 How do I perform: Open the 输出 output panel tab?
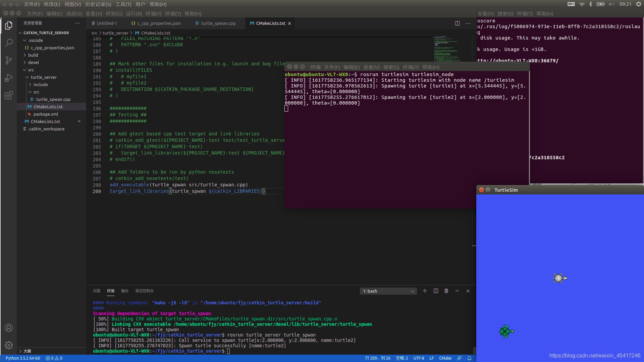[125, 291]
